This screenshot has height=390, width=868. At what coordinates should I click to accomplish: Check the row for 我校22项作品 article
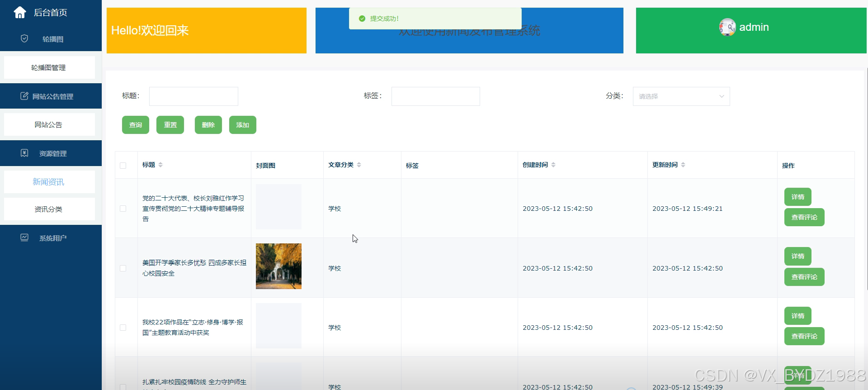[x=123, y=328]
